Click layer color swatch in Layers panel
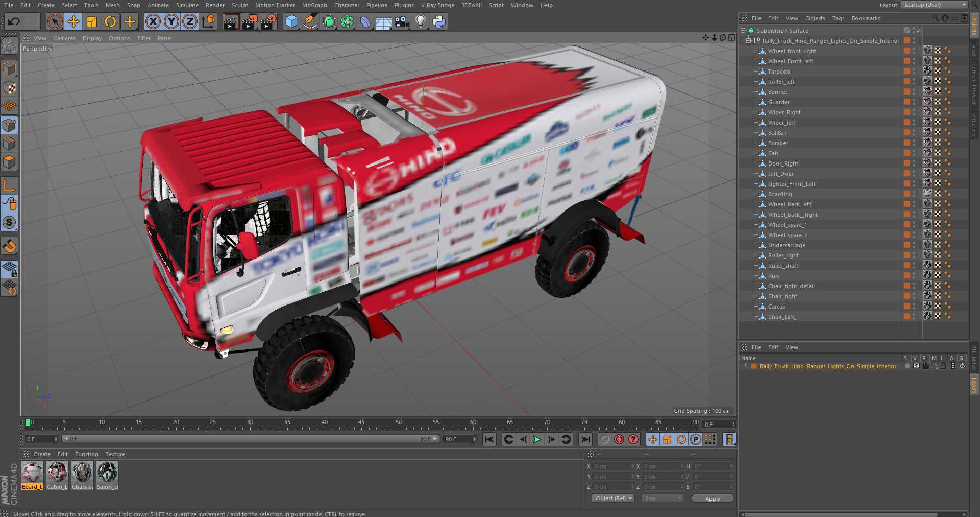 point(754,366)
